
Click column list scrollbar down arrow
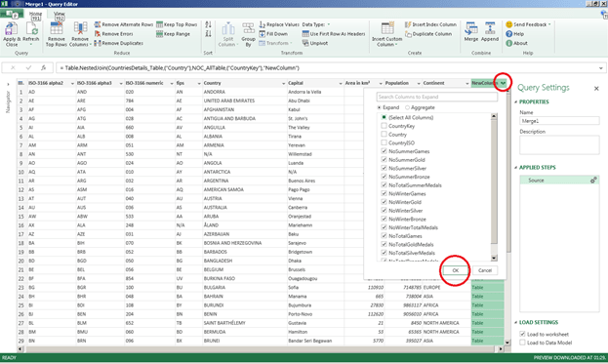click(494, 258)
